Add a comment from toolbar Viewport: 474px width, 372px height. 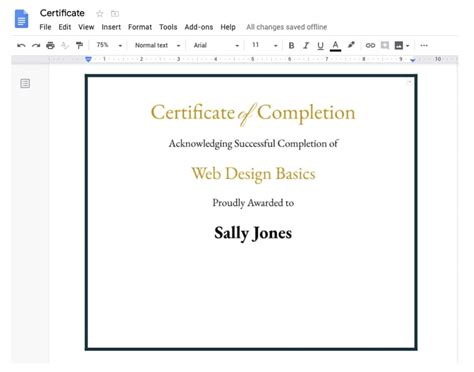pyautogui.click(x=385, y=45)
